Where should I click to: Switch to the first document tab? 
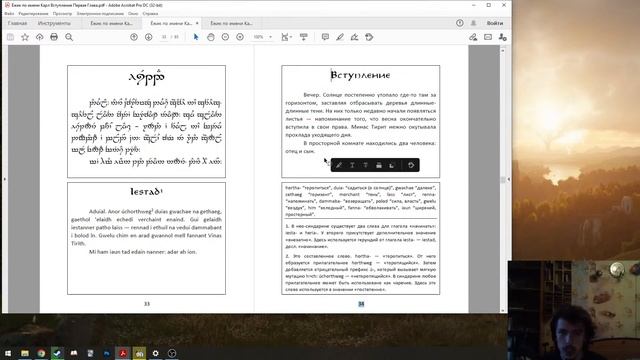tap(111, 23)
